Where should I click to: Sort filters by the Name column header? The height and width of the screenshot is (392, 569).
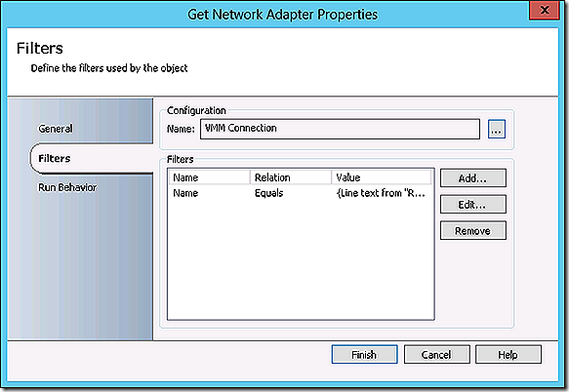[210, 177]
